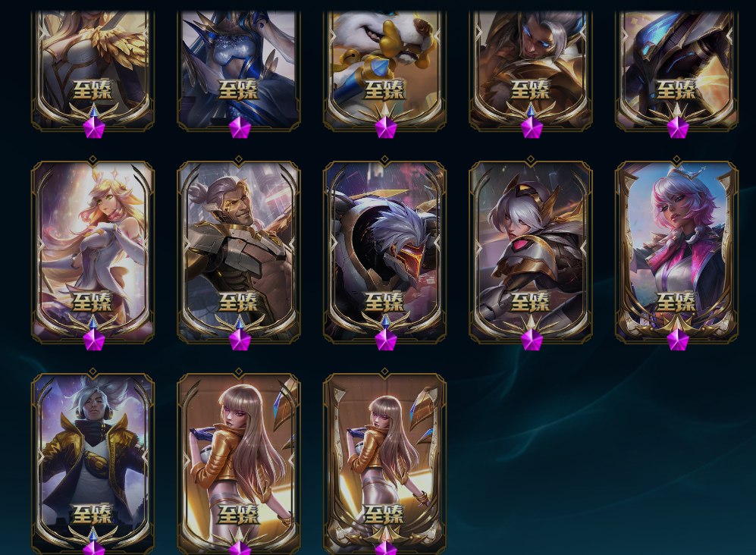
Task: Click the purple gem under the white-haired gold headpiece woman
Action: pyautogui.click(x=532, y=340)
